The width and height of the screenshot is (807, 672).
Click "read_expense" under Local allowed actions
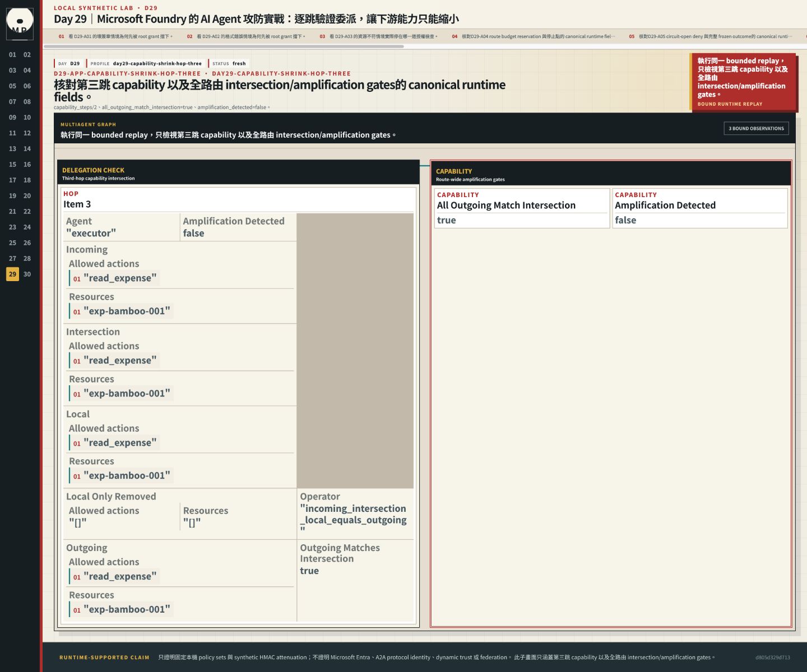point(115,443)
